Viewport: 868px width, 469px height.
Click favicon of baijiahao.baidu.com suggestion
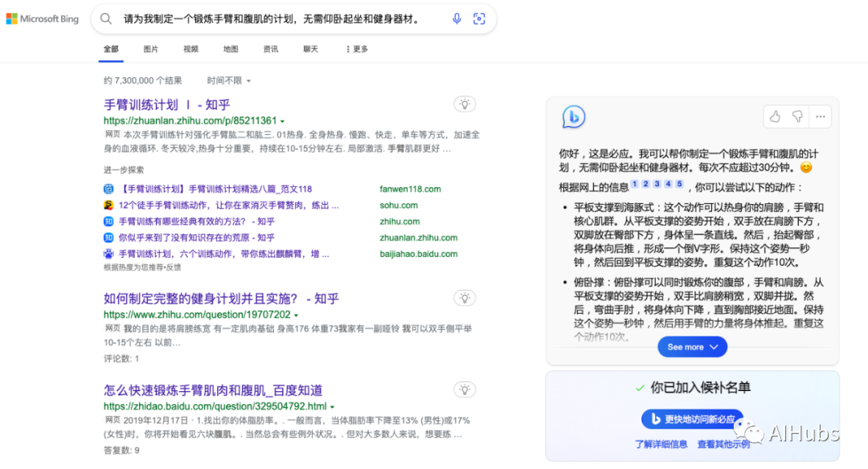(x=108, y=254)
